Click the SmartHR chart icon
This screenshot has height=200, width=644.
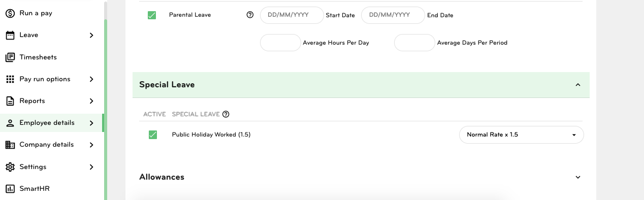pyautogui.click(x=10, y=189)
